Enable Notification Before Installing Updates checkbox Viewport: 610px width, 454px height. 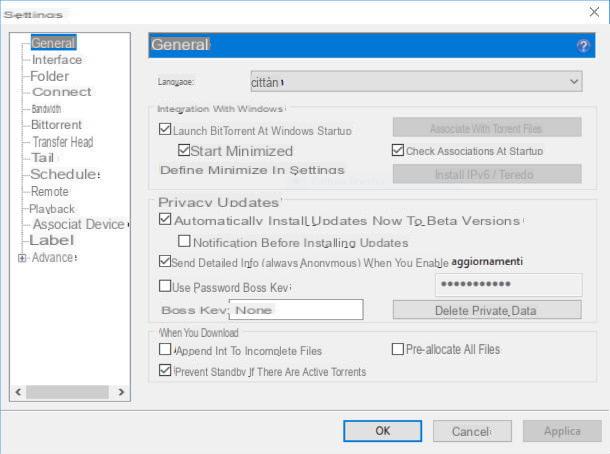pos(184,241)
